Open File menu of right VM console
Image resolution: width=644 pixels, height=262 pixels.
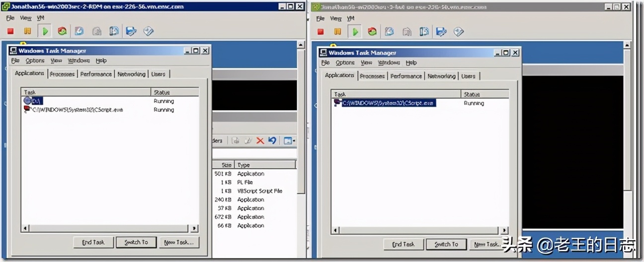321,18
